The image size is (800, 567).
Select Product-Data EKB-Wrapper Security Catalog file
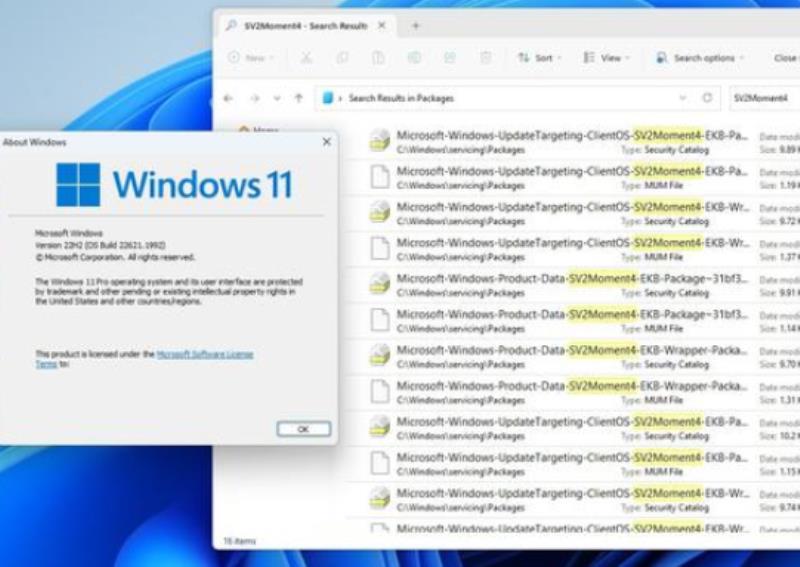click(x=573, y=357)
